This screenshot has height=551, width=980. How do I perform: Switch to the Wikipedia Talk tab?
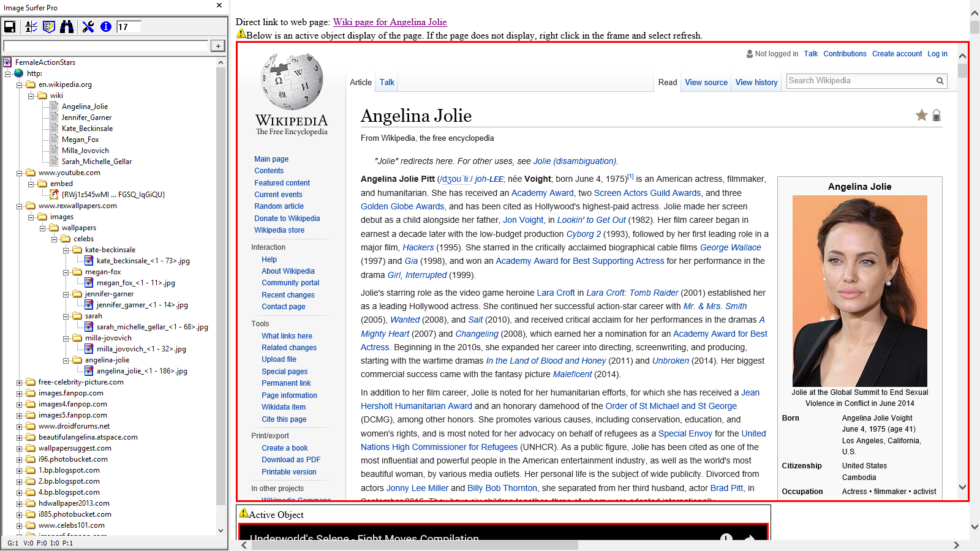387,82
